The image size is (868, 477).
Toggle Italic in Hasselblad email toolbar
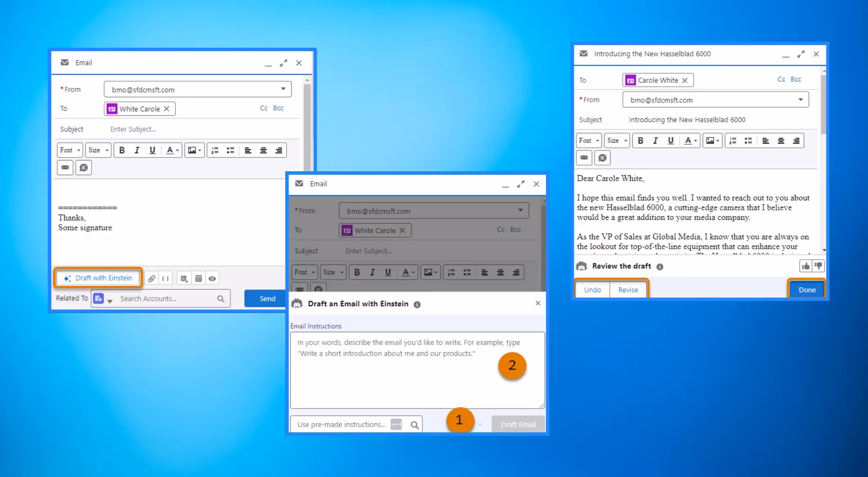click(x=655, y=140)
